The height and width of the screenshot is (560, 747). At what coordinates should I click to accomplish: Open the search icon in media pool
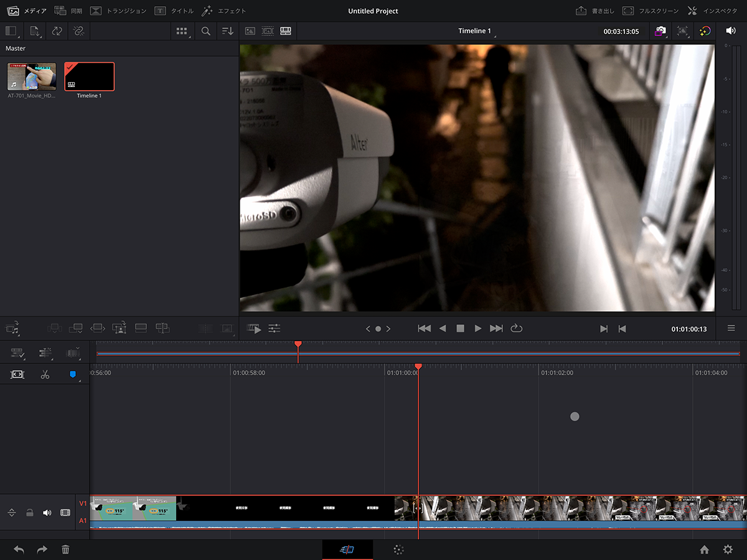[x=206, y=31]
